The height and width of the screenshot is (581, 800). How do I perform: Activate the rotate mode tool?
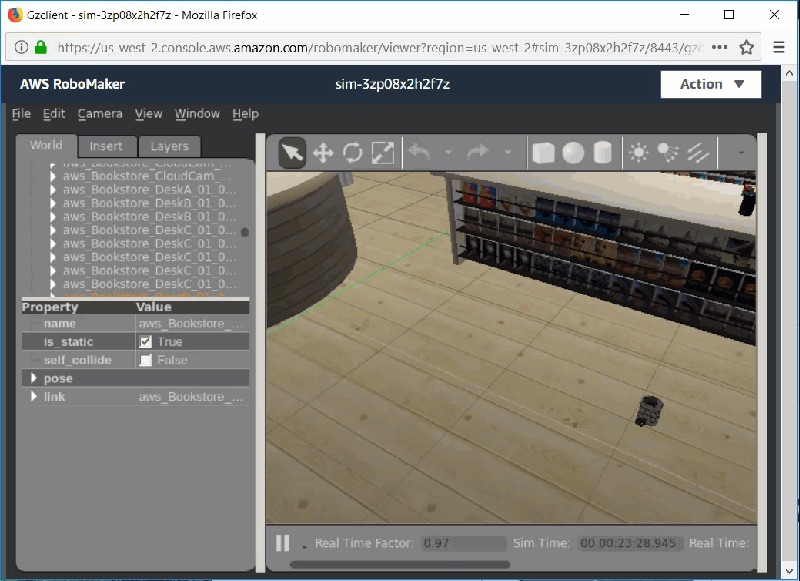tap(353, 152)
